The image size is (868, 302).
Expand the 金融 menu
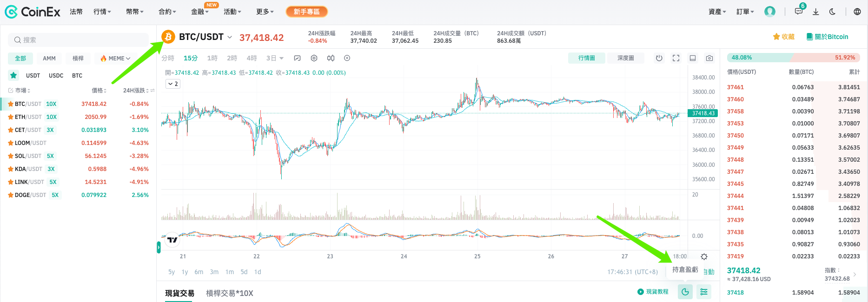pos(200,12)
